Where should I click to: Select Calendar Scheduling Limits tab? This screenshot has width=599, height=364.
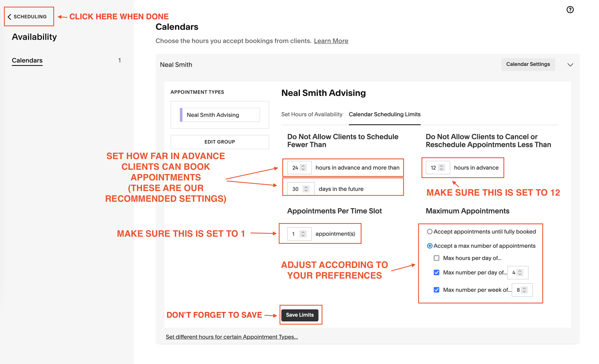click(x=384, y=114)
